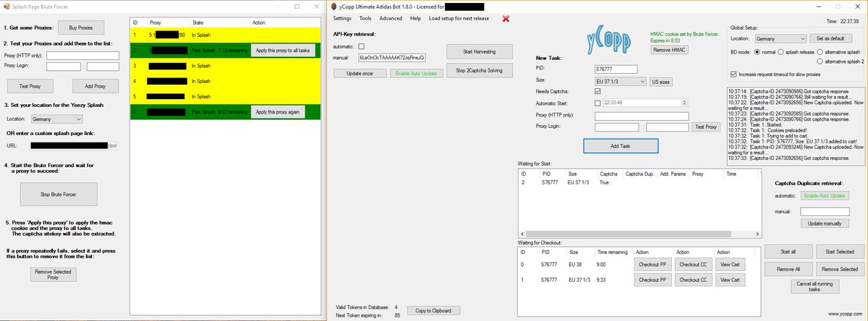Click Checkout CC for EU 38 task
Viewport: 868px width, 321px height.
point(693,264)
